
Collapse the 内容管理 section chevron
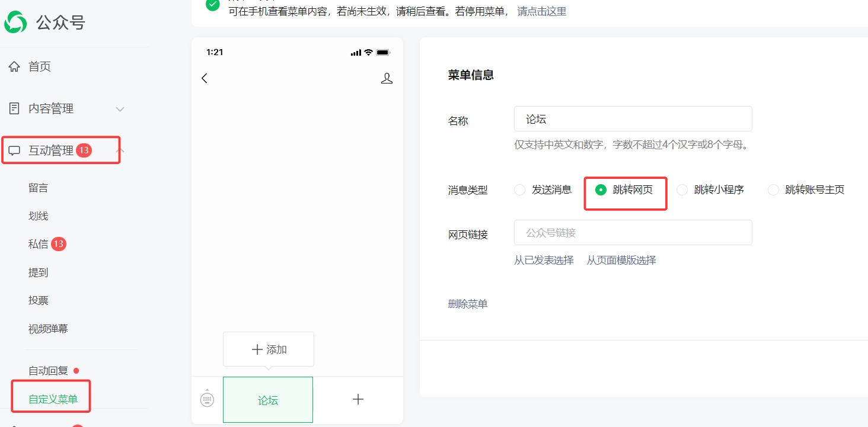click(x=120, y=109)
